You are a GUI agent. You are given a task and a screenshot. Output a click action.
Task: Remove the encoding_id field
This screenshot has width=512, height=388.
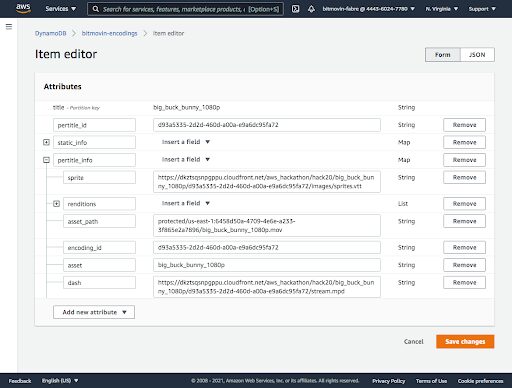pyautogui.click(x=464, y=248)
